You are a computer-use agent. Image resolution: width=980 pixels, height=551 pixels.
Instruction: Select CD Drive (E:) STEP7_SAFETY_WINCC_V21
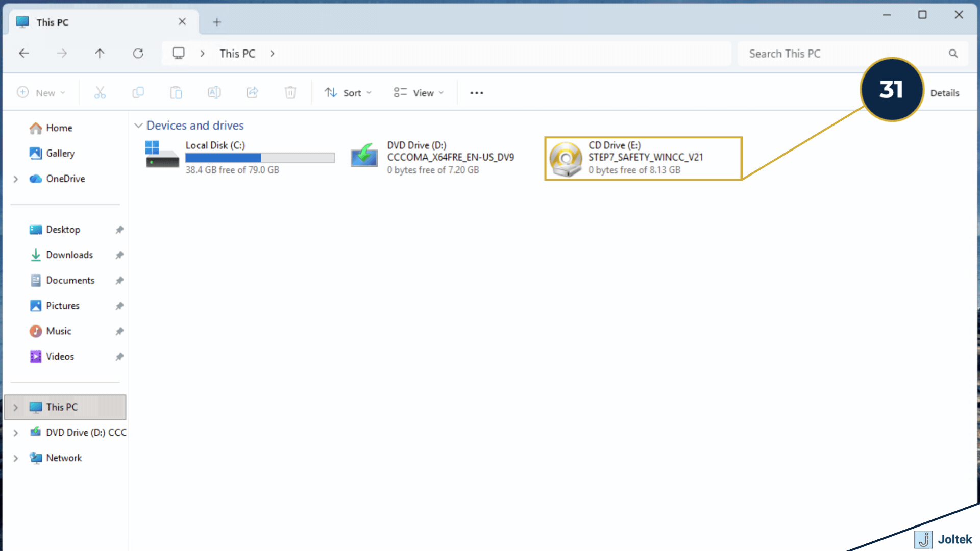coord(643,158)
